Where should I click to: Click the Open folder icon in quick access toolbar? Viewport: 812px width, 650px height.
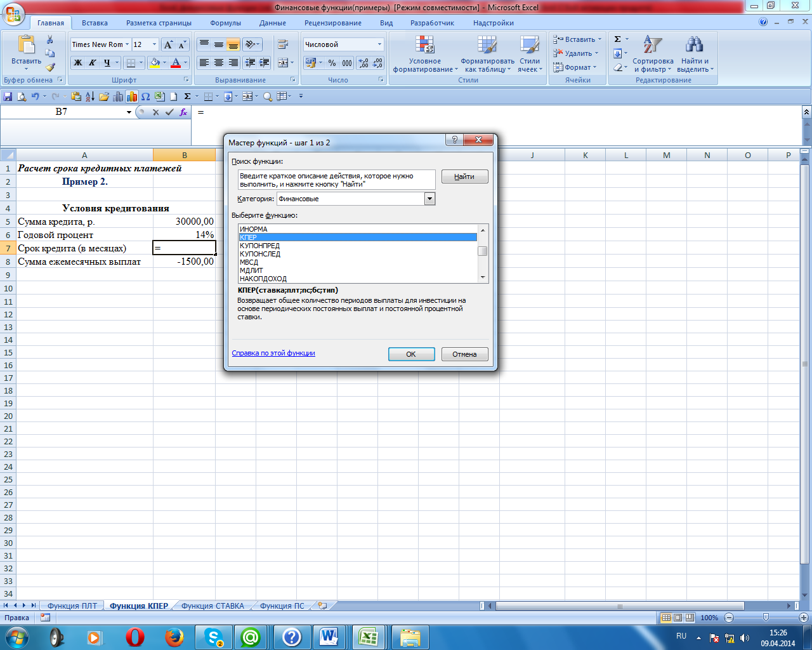pos(104,96)
